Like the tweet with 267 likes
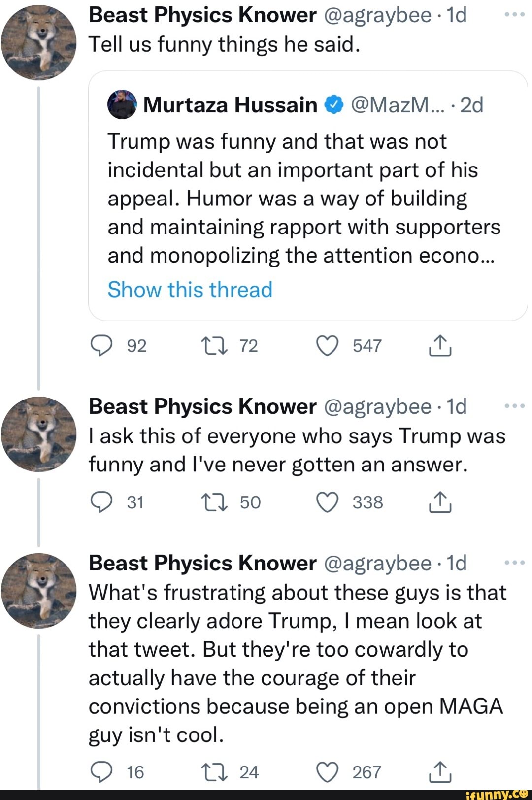The width and height of the screenshot is (532, 800). tap(327, 772)
